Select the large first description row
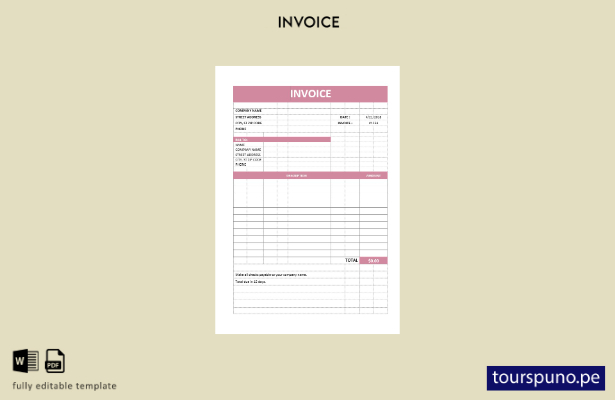Image resolution: width=615 pixels, height=400 pixels. click(x=310, y=193)
